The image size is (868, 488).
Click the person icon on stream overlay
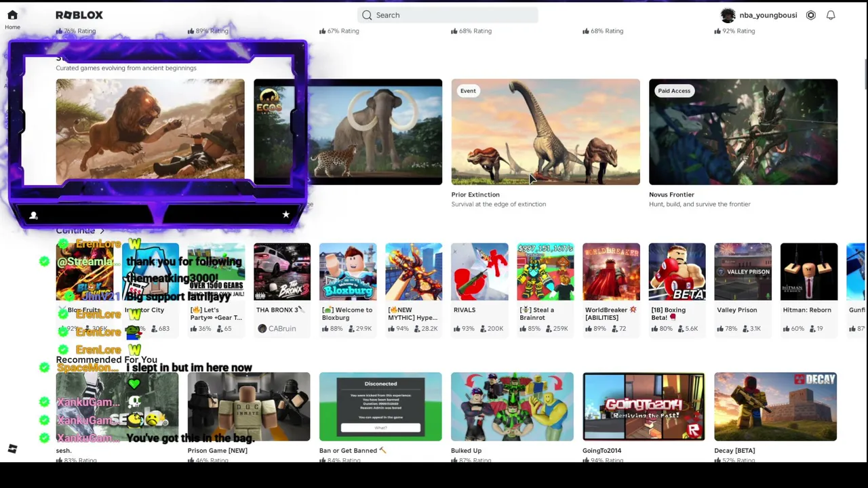click(33, 216)
